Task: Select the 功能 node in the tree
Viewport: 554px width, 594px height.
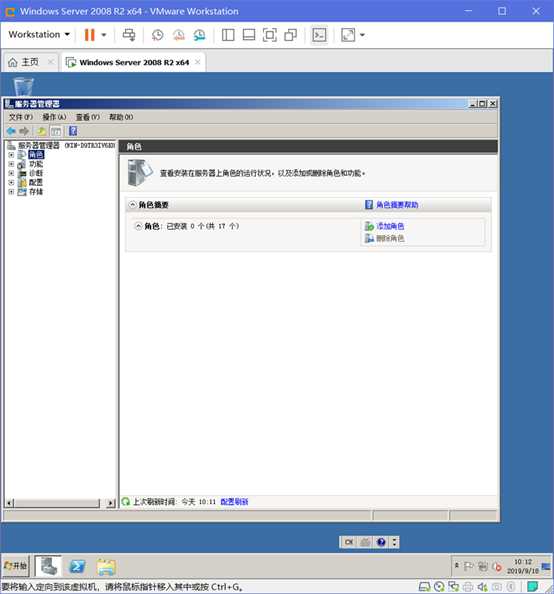Action: 36,164
